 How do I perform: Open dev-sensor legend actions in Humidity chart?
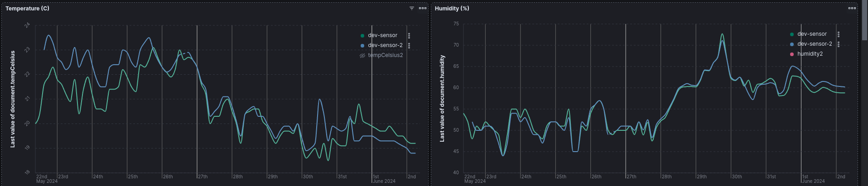(x=839, y=34)
